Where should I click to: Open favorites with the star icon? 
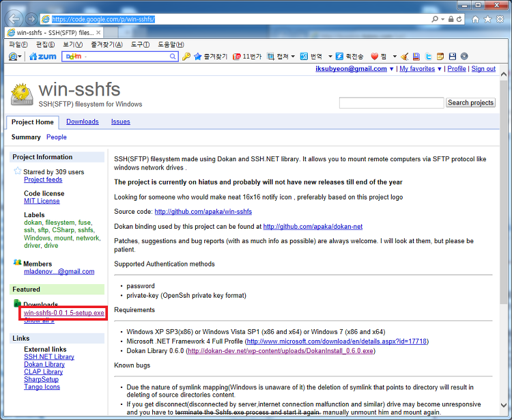487,20
